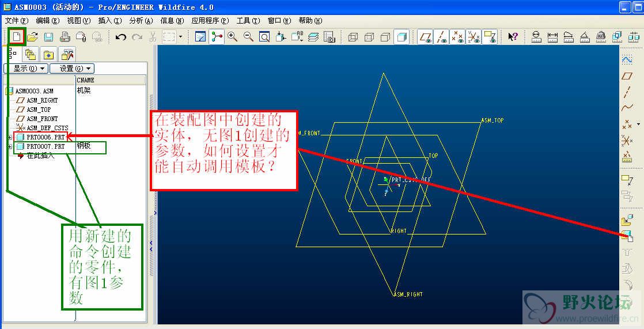The image size is (644, 329).
Task: Switch to the Favorites tab
Action: coord(48,54)
